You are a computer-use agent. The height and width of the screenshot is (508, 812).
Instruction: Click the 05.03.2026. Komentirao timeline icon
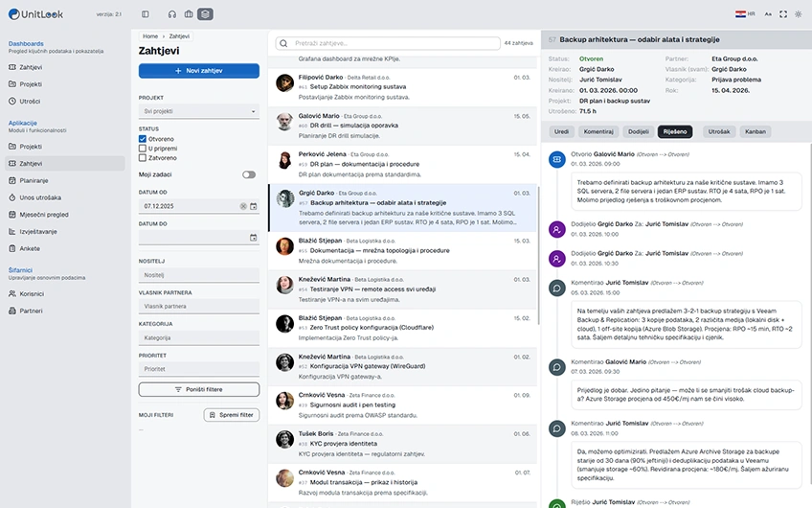click(556, 288)
